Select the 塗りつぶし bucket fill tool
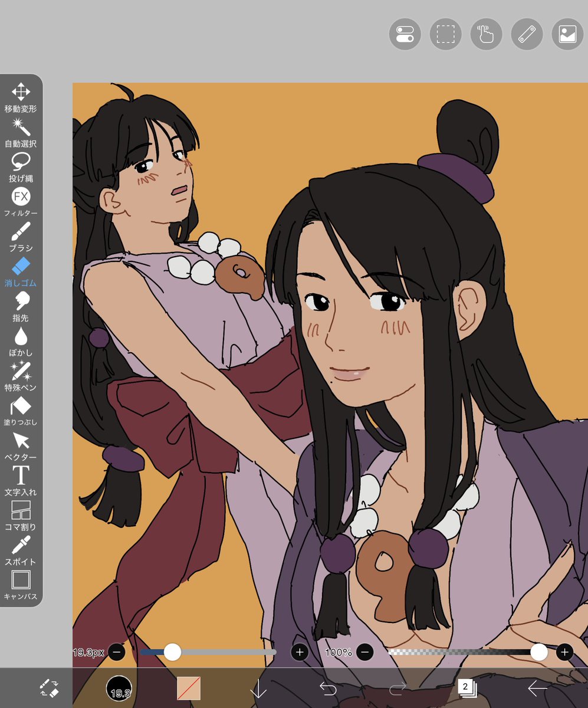The image size is (588, 708). click(21, 411)
